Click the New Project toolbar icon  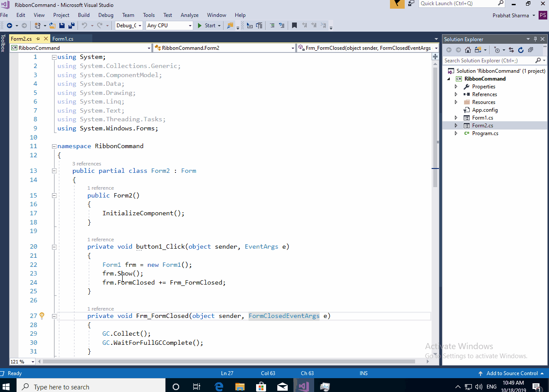38,26
